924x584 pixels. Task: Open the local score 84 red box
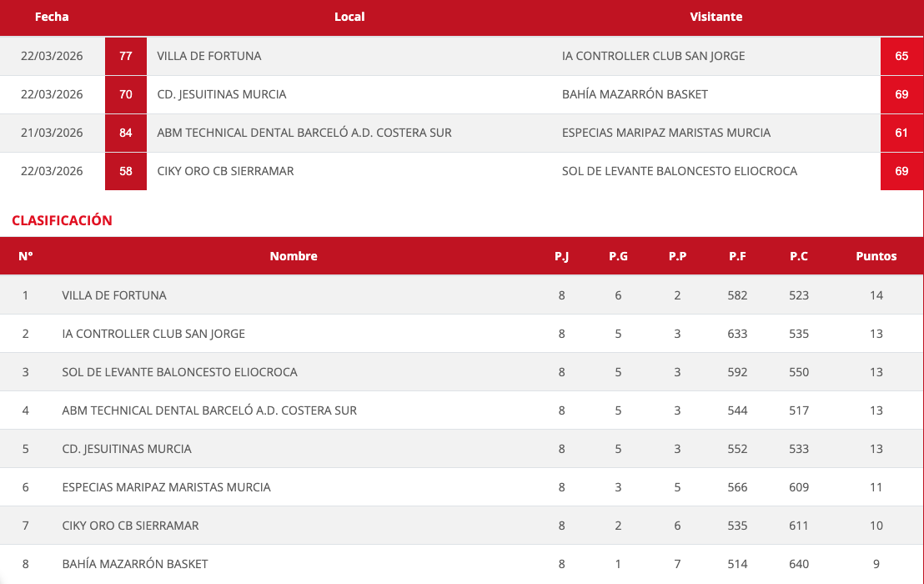pos(126,133)
